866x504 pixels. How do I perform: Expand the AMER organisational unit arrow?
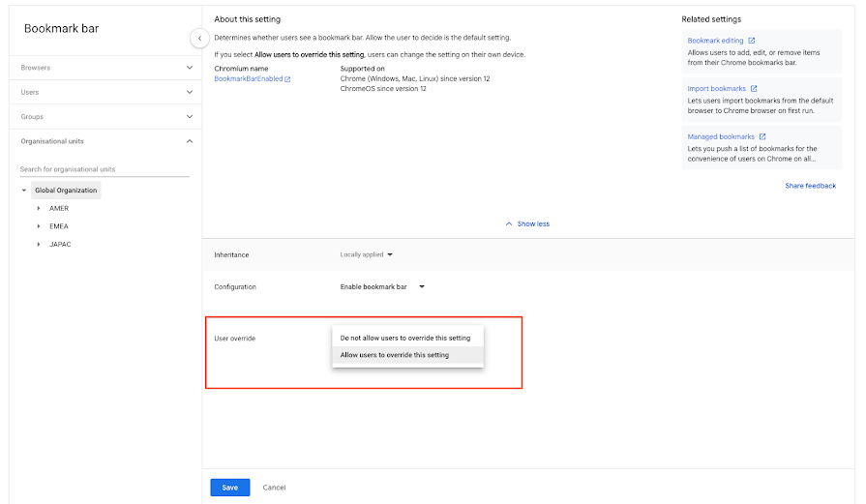click(x=38, y=208)
